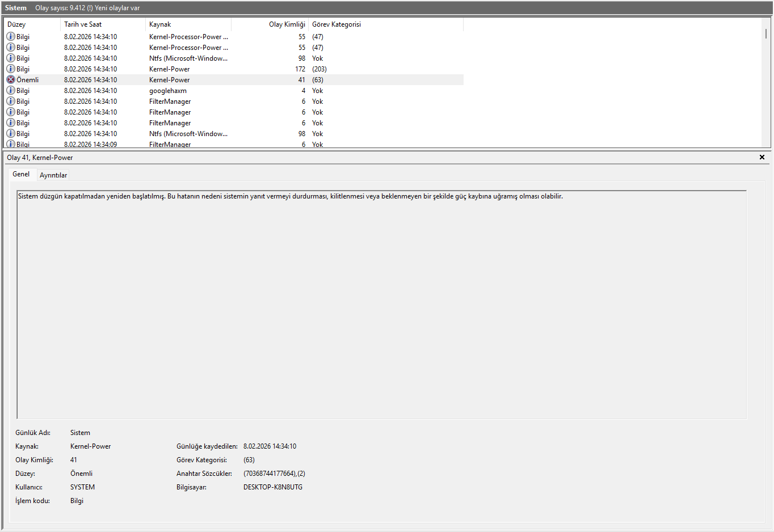The height and width of the screenshot is (532, 774).
Task: Sort by the Görev Kategorisi column header
Action: click(x=386, y=24)
